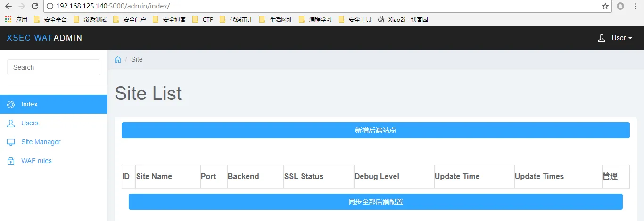The width and height of the screenshot is (644, 221).
Task: Reload the page with refresh icon
Action: [x=35, y=6]
